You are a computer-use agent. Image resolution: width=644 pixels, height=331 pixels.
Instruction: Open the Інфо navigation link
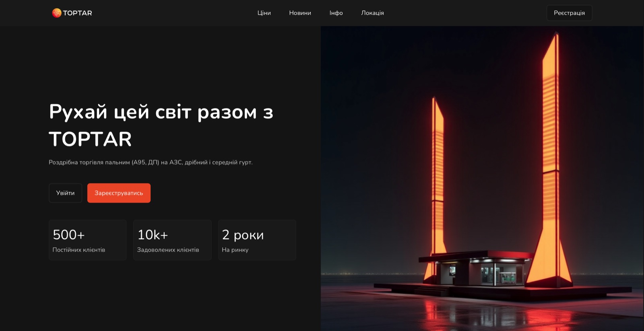coord(336,13)
